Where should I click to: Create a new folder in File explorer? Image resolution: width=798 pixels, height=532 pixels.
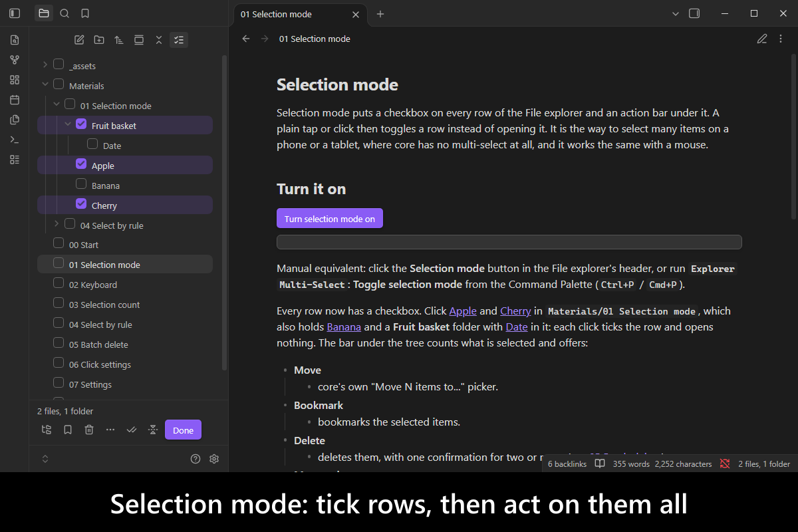click(x=99, y=40)
